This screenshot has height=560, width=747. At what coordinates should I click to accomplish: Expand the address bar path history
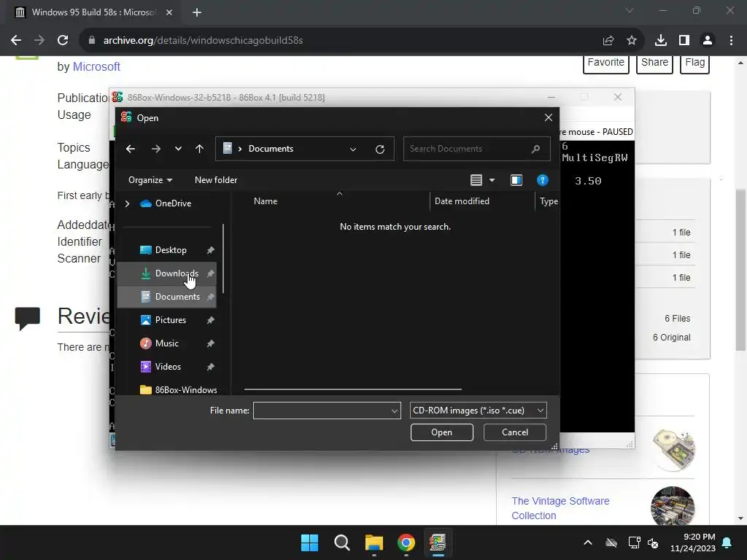pos(353,149)
